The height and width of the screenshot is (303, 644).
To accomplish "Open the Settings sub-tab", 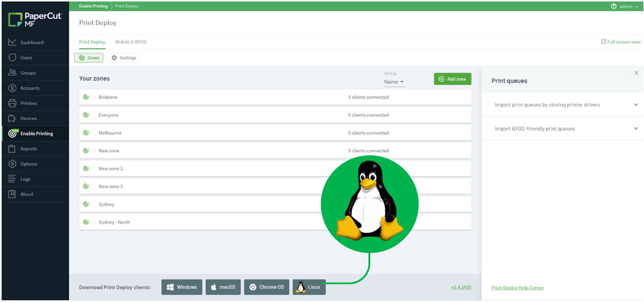I will 123,58.
